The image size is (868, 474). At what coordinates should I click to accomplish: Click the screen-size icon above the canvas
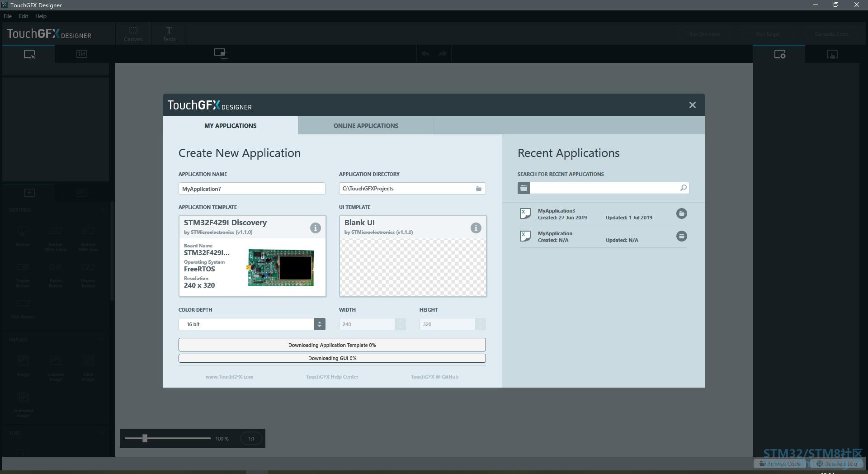coord(221,53)
